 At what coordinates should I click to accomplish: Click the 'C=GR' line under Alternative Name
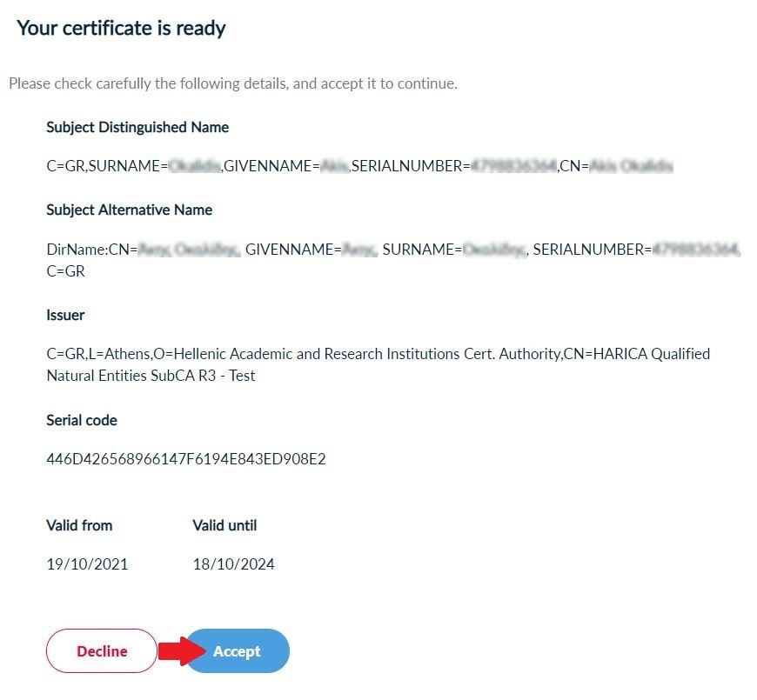point(65,271)
